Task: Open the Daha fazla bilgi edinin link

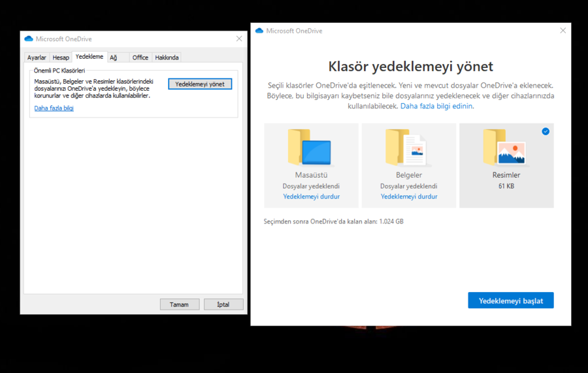Action: (436, 106)
